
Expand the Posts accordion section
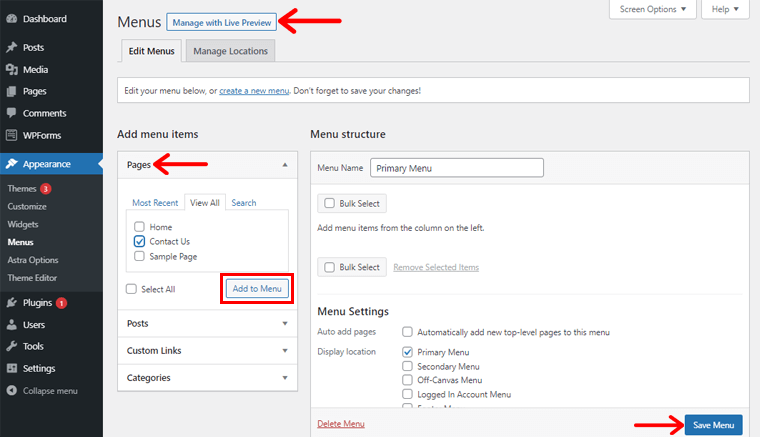[x=207, y=323]
